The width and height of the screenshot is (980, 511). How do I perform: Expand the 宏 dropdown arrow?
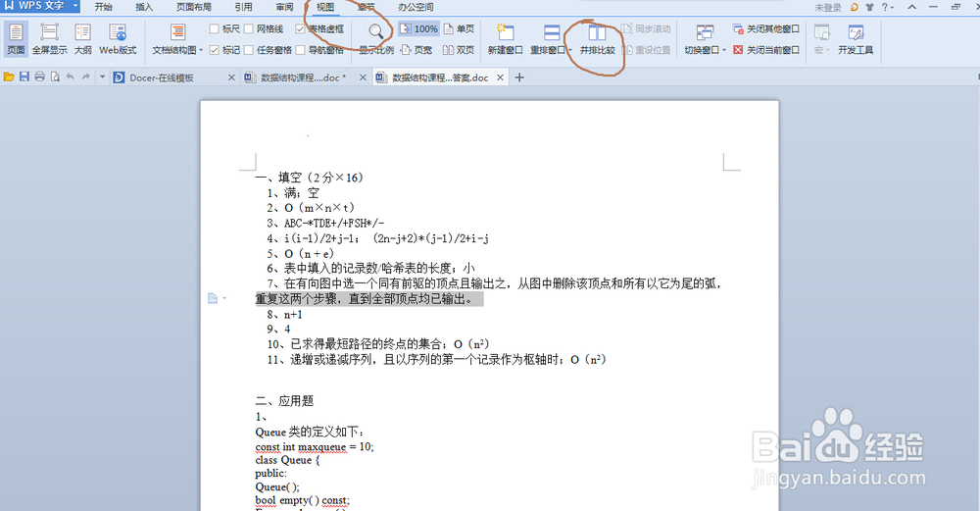pos(829,50)
